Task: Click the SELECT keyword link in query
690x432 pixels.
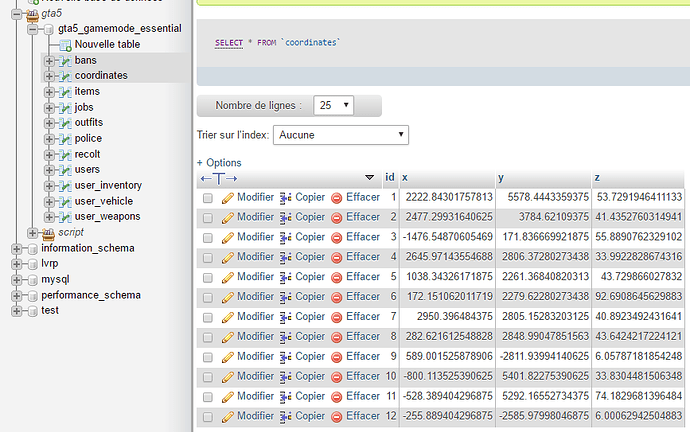Action: 229,43
